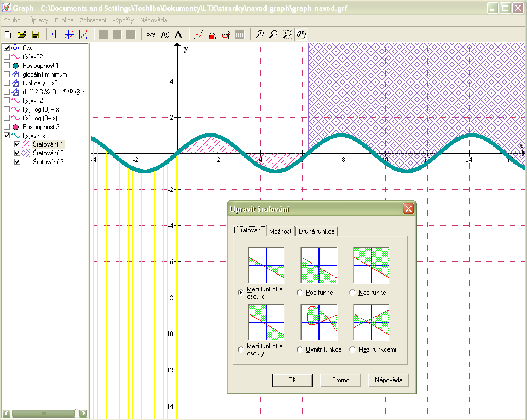Open the axes settings tool

point(55,34)
